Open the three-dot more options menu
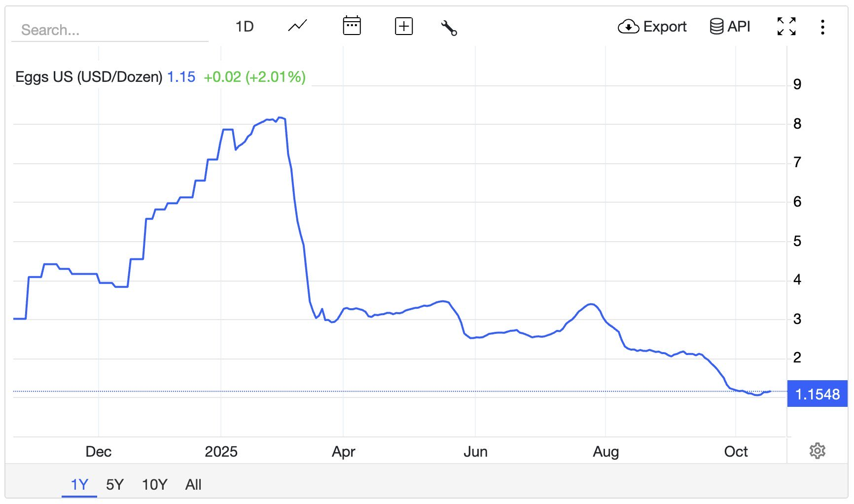The width and height of the screenshot is (854, 504). [822, 27]
